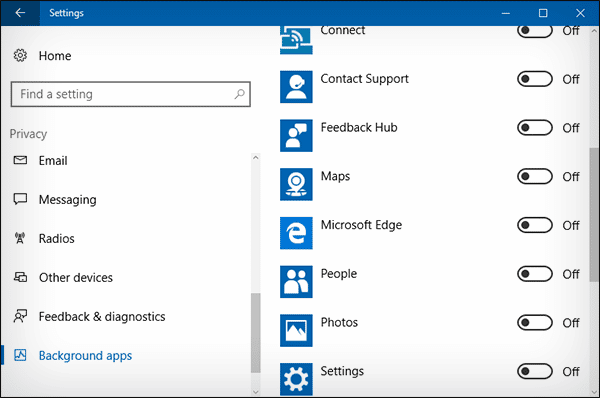Select the Feedback & diagnostics icon

(20, 316)
